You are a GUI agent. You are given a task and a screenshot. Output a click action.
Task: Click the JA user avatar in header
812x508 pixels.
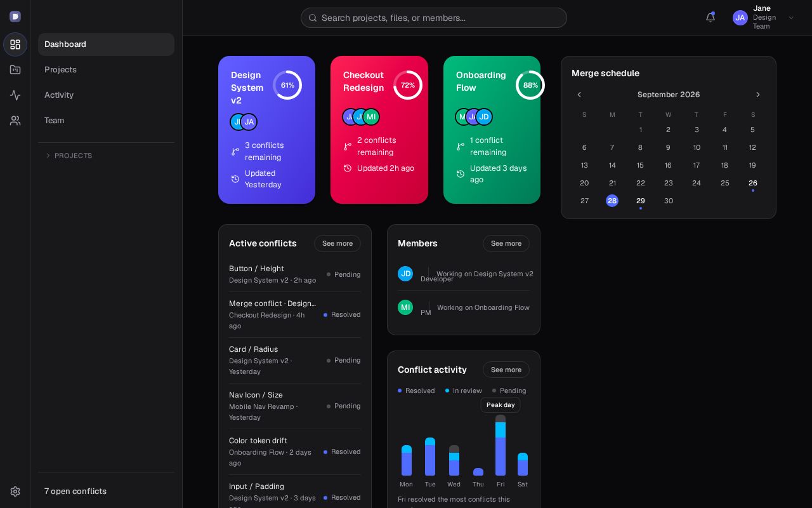pyautogui.click(x=740, y=18)
